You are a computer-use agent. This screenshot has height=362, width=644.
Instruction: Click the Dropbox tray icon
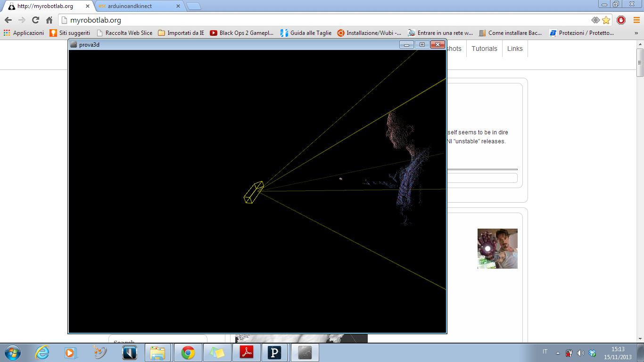[x=593, y=353]
